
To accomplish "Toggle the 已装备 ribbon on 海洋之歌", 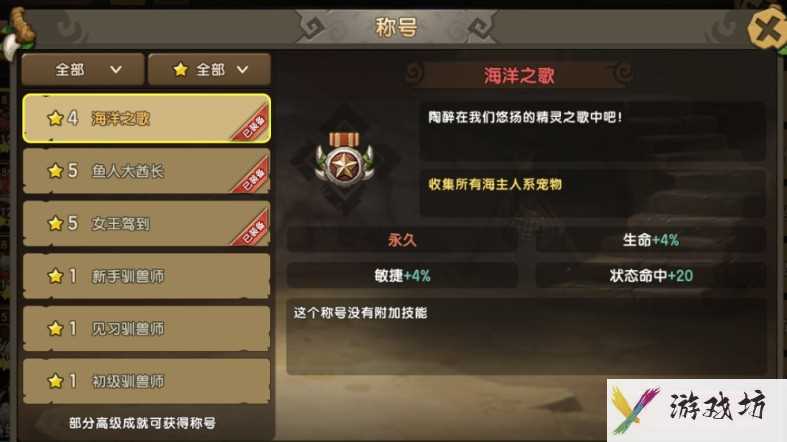I will coord(251,124).
